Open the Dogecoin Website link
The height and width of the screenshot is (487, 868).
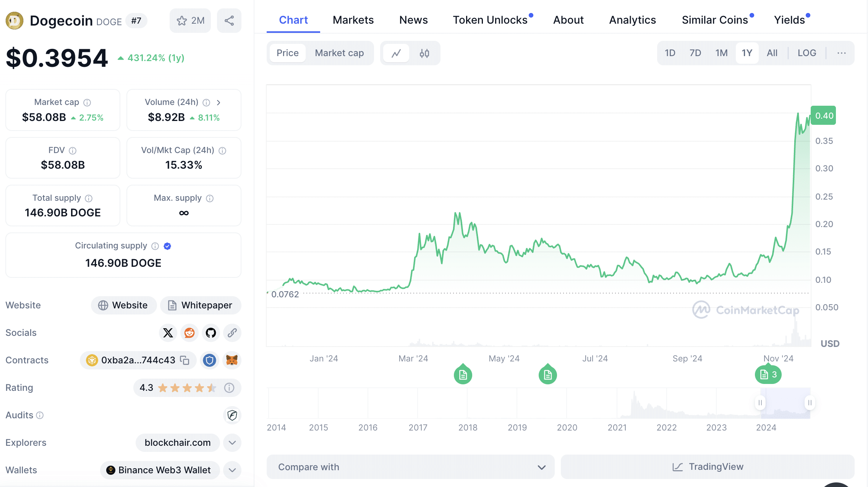(x=124, y=305)
